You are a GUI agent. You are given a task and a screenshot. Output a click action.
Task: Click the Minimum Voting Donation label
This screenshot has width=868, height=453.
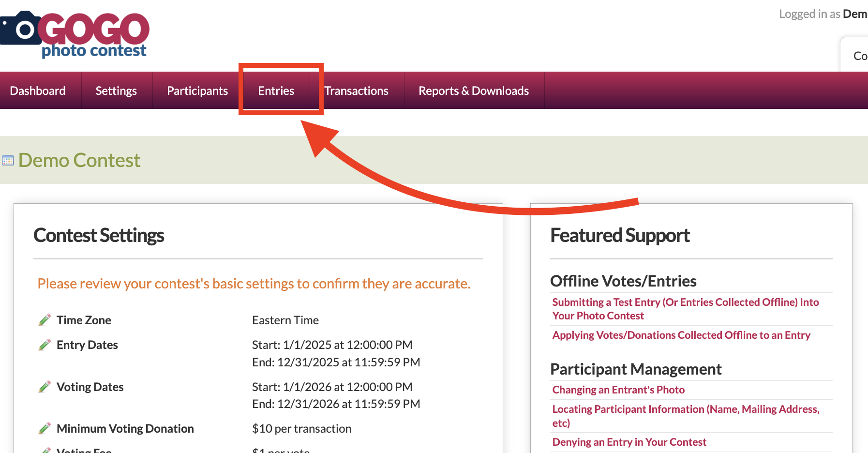pos(125,428)
